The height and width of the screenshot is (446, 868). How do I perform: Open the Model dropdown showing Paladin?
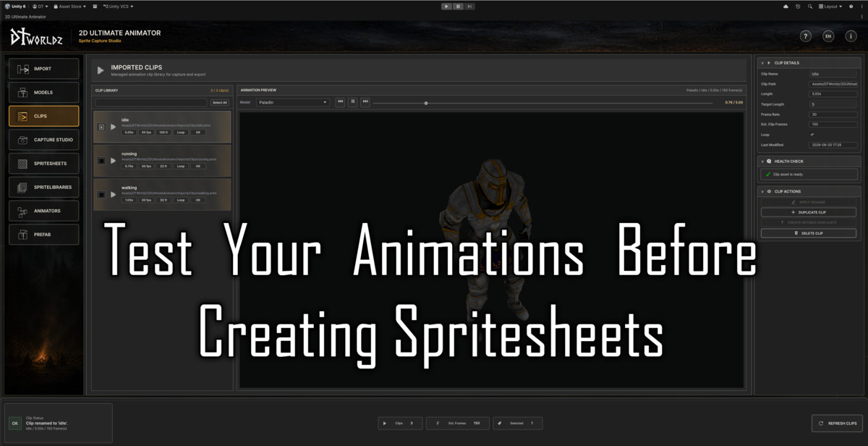293,102
